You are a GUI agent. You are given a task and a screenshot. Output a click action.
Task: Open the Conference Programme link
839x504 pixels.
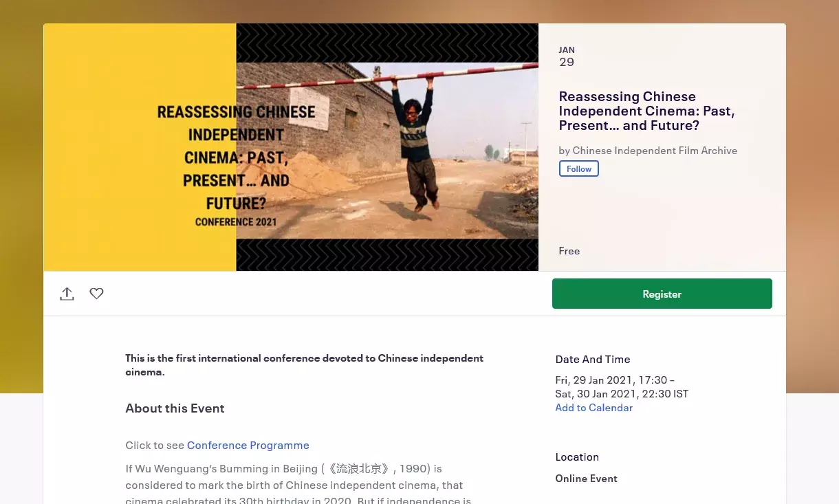[x=248, y=445]
